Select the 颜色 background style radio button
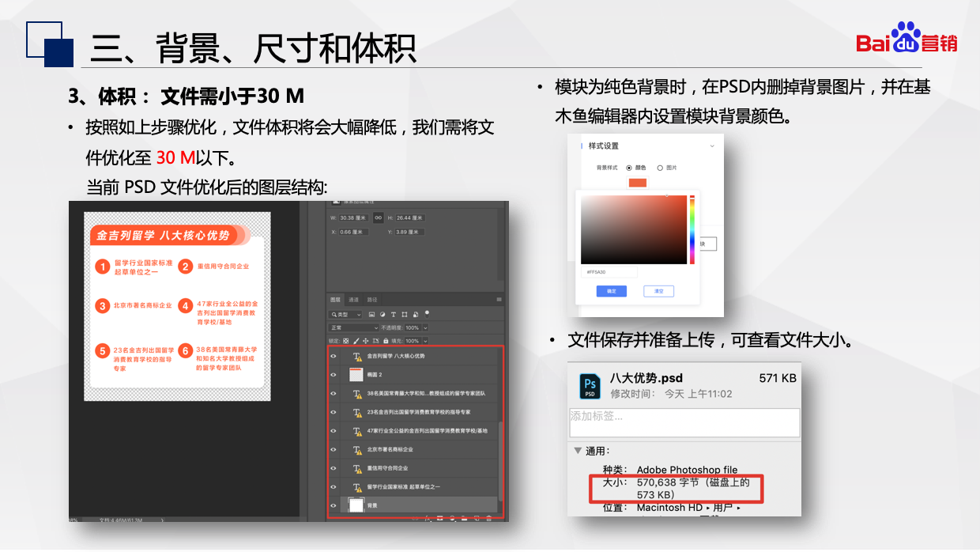980x552 pixels. [x=629, y=168]
